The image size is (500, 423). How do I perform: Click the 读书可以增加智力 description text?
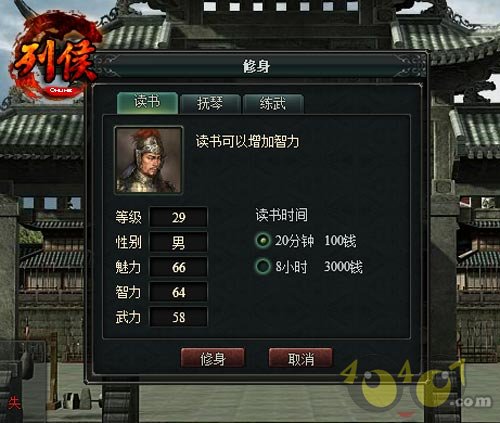(x=247, y=141)
